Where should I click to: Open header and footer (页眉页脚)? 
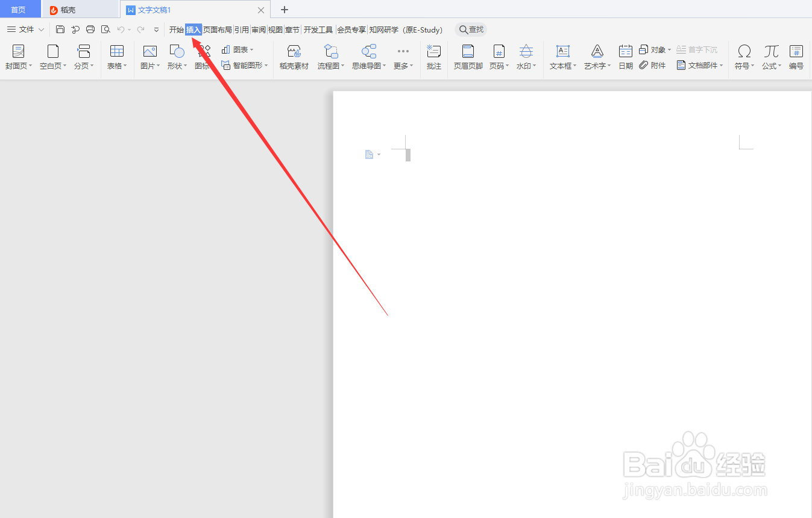pos(468,57)
